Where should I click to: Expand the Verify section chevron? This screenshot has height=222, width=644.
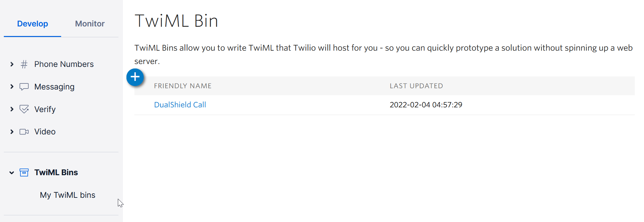(x=12, y=109)
